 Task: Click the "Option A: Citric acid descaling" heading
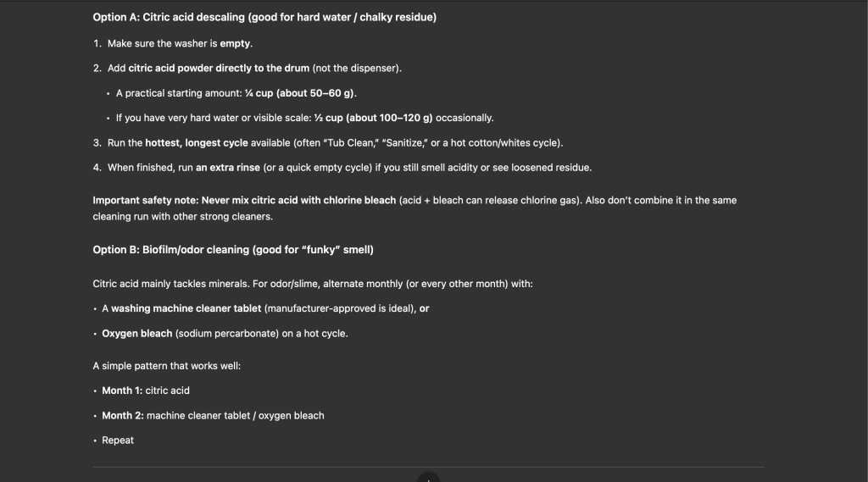[264, 17]
